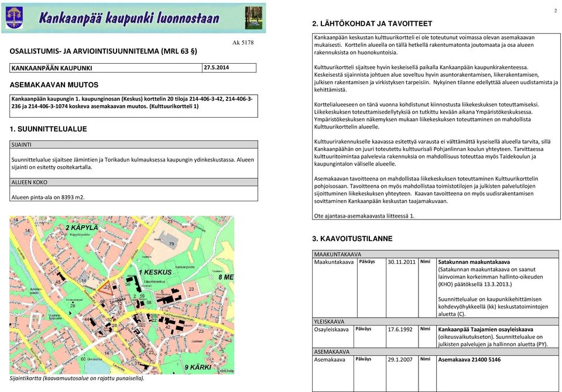Click 'Päiväys' label in Maakuntakaava row
The height and width of the screenshot is (392, 562).
click(366, 262)
